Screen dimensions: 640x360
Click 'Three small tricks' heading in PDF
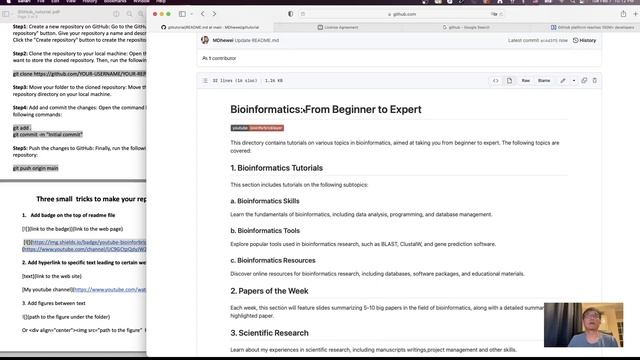pos(91,199)
